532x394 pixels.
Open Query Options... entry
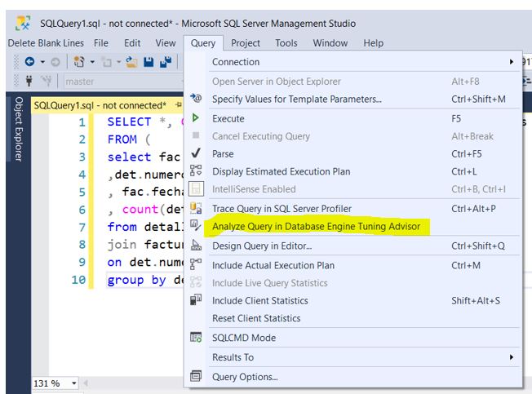(x=351, y=377)
